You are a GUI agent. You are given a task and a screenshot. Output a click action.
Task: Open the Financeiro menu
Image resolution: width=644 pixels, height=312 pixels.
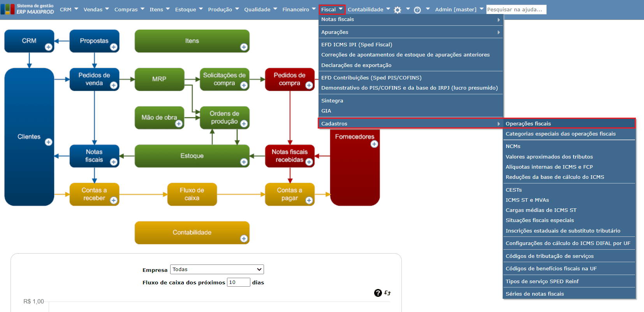(299, 9)
